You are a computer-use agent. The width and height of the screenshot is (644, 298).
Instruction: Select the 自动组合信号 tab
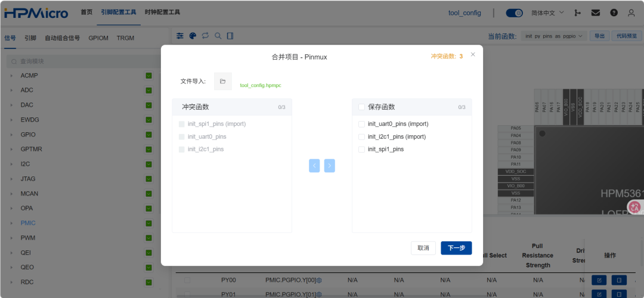tap(63, 38)
